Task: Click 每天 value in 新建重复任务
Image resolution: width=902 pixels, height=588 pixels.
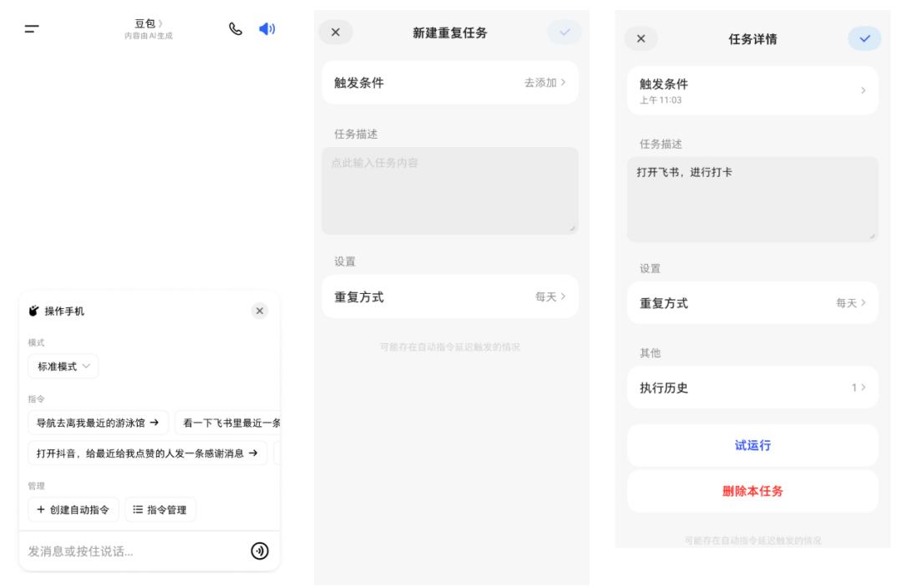Action: coord(545,297)
